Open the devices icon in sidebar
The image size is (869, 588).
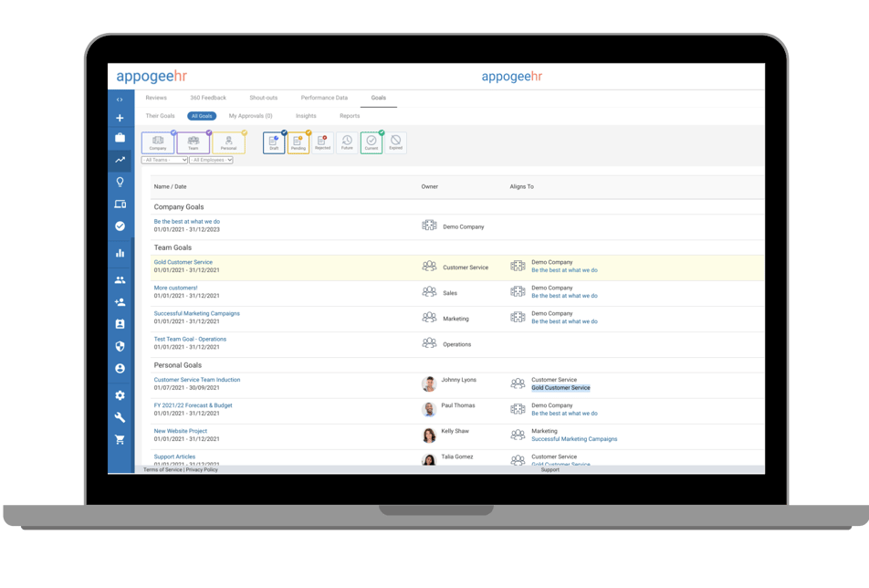click(x=120, y=204)
